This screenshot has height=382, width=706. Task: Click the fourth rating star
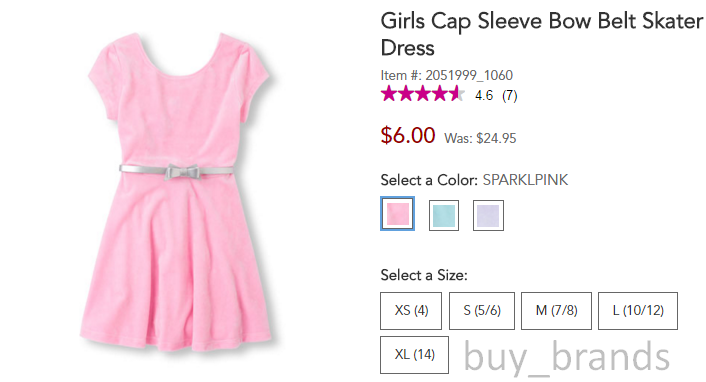440,94
